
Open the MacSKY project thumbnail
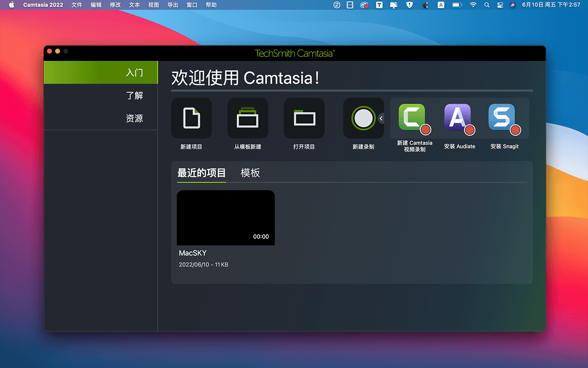pos(226,218)
